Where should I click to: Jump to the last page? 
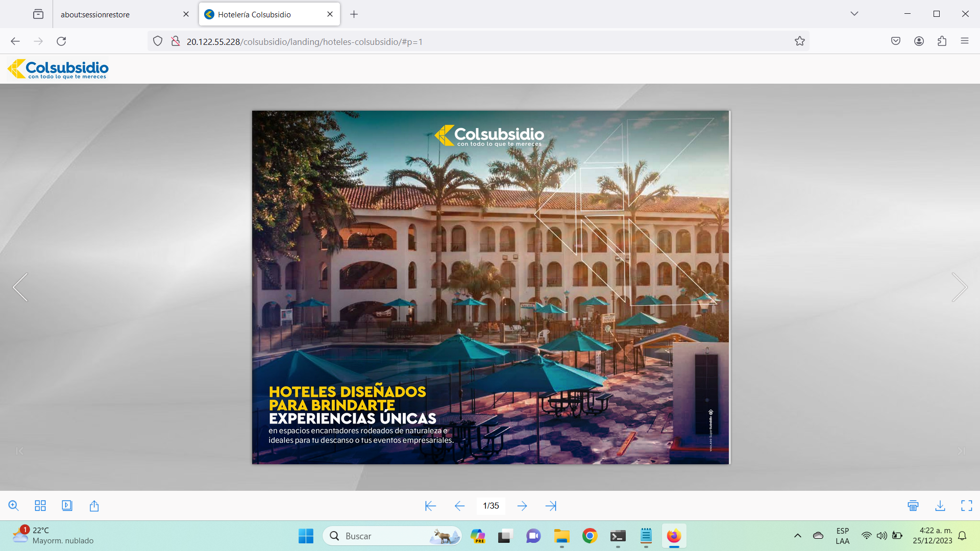[x=551, y=506]
